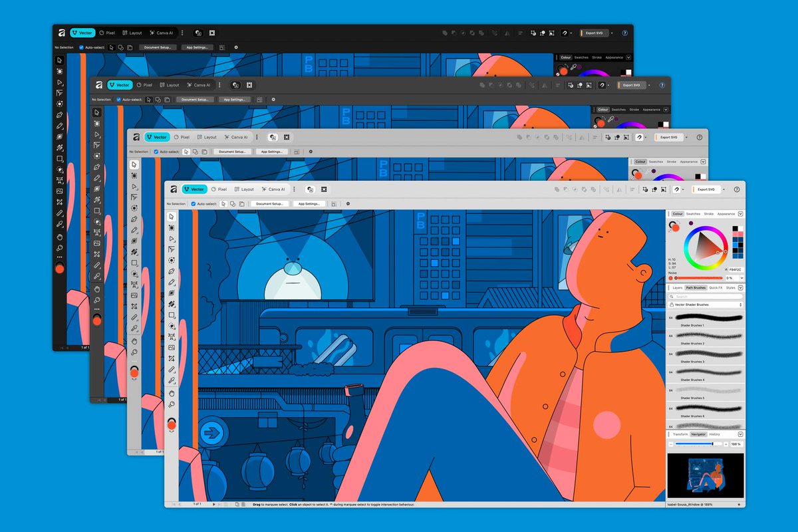The height and width of the screenshot is (532, 798).
Task: Click the brush Search input field
Action: click(x=706, y=297)
